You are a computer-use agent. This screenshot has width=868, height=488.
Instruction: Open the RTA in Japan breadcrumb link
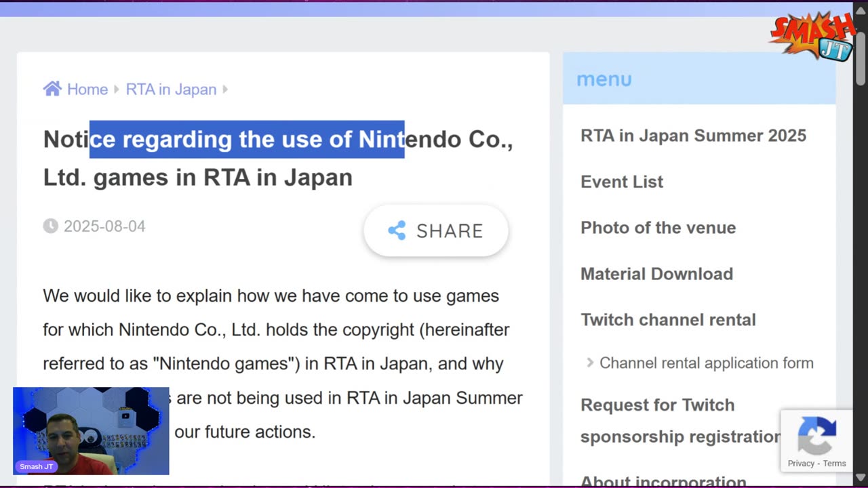[x=171, y=89]
